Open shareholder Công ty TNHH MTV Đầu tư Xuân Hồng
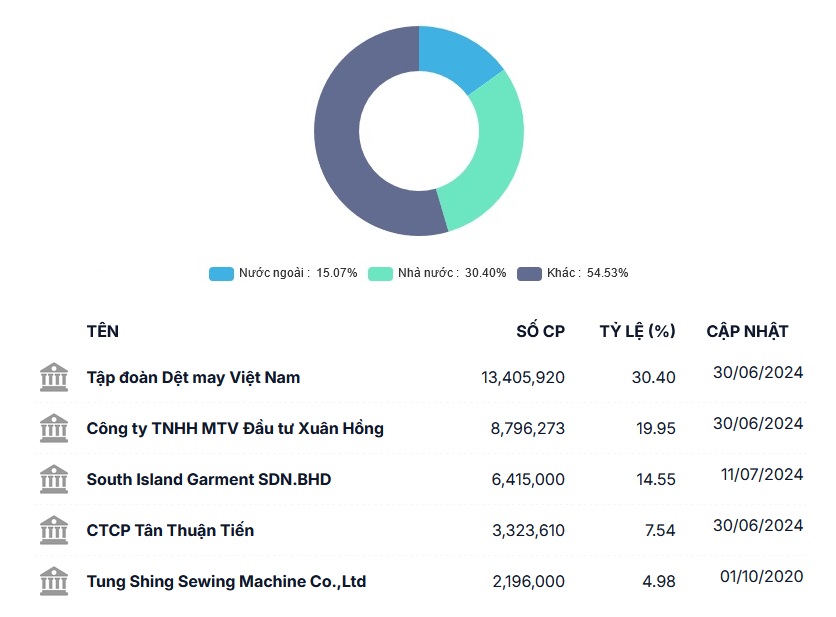This screenshot has height=617, width=836. pyautogui.click(x=235, y=428)
